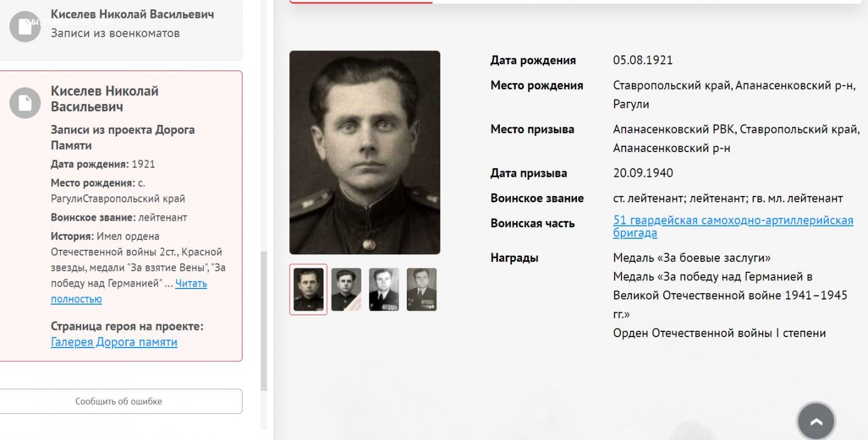
Task: Open 51 гвардейская самоходно-артиллерийская бригада link
Action: (x=733, y=227)
